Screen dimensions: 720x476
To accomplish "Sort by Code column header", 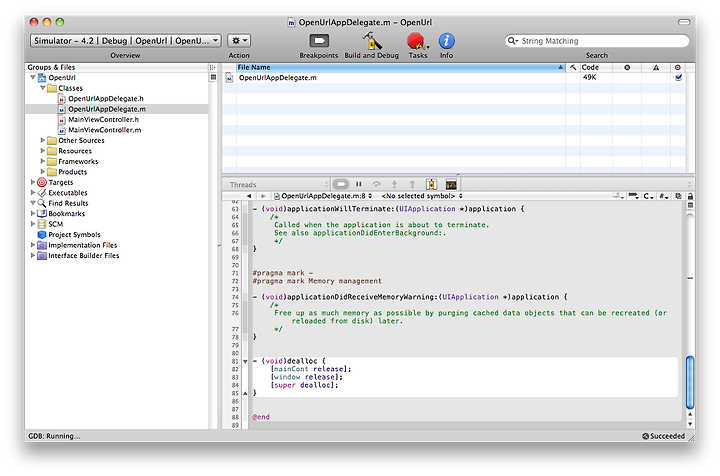I will point(596,67).
